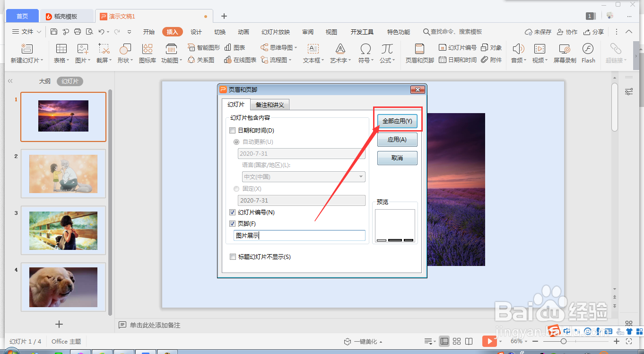Click the Picture (图片) insert icon
Image resolution: width=644 pixels, height=354 pixels.
click(83, 49)
